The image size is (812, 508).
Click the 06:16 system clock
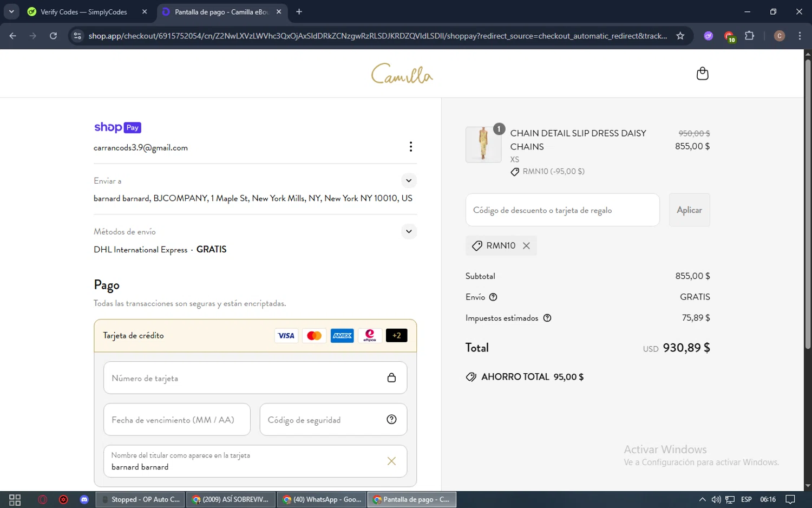(768, 499)
